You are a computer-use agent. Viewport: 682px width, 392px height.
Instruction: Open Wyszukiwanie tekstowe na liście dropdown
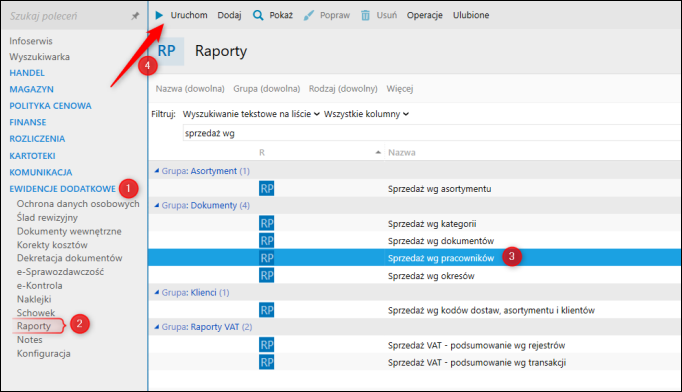tap(251, 114)
